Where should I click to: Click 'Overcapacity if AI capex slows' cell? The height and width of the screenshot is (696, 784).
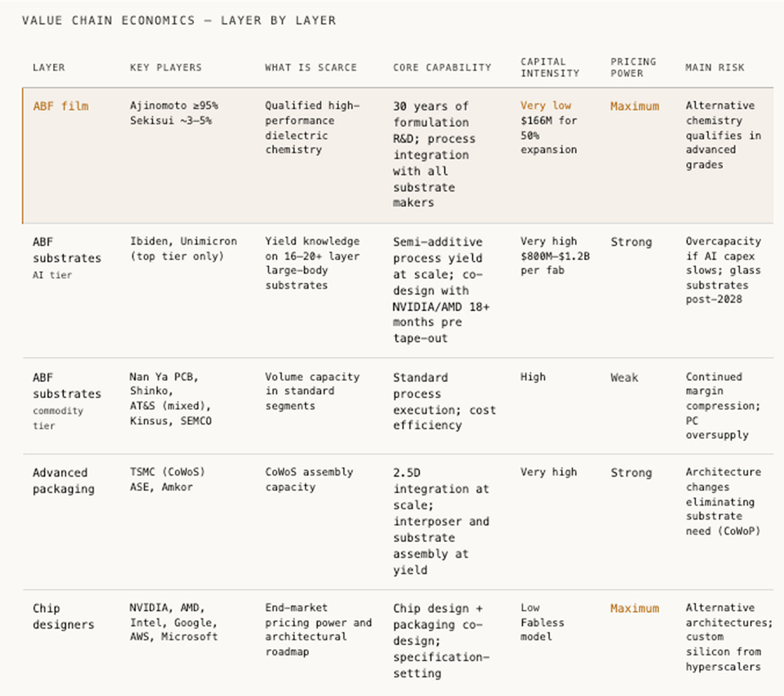pyautogui.click(x=723, y=270)
